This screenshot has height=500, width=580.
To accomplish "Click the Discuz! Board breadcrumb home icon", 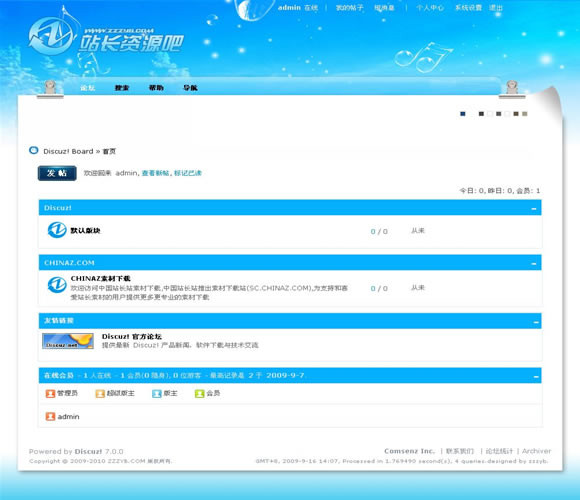I will click(34, 151).
